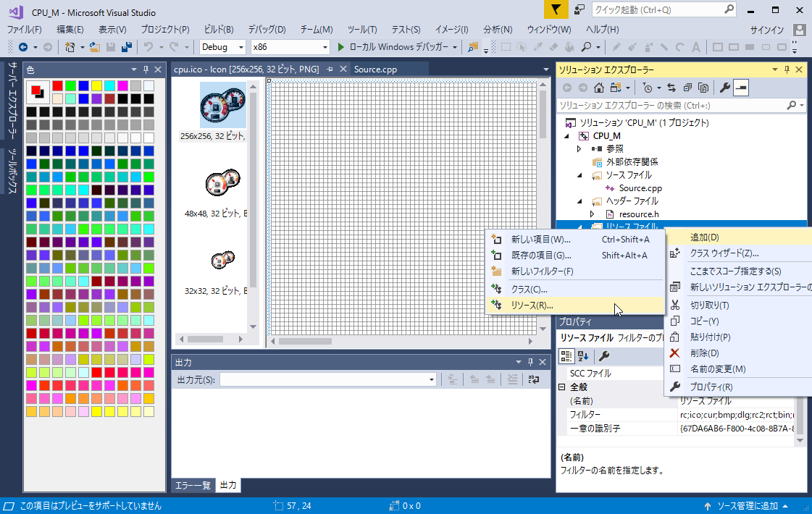Pick the red swatch in top palette row
Image resolution: width=812 pixels, height=514 pixels.
click(57, 85)
